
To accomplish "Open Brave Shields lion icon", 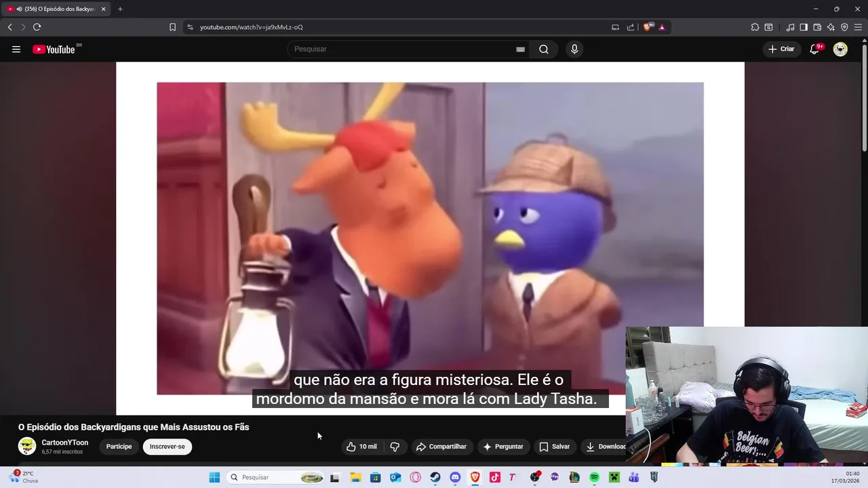I will (648, 27).
